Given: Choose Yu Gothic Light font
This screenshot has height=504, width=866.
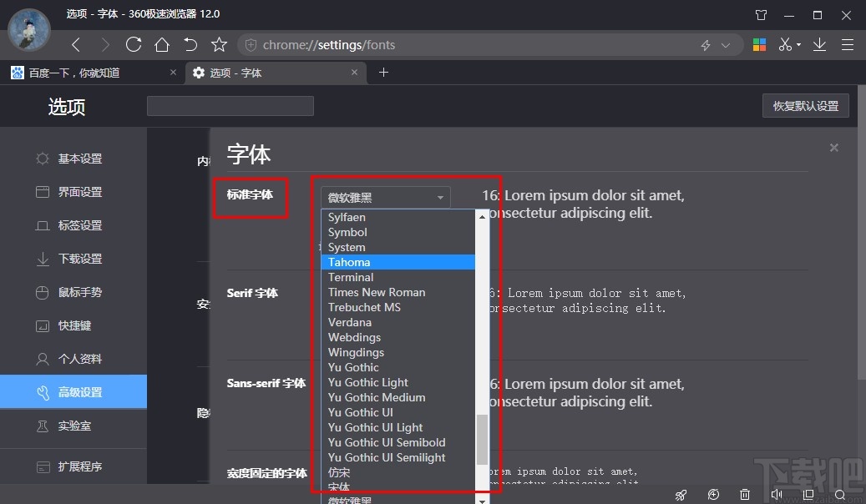Looking at the screenshot, I should coord(398,382).
